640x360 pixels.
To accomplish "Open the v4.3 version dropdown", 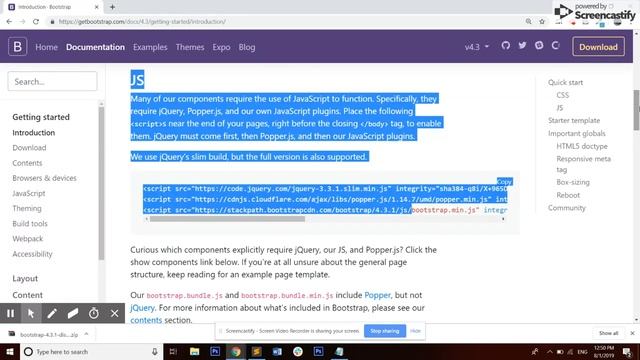I will pyautogui.click(x=477, y=47).
